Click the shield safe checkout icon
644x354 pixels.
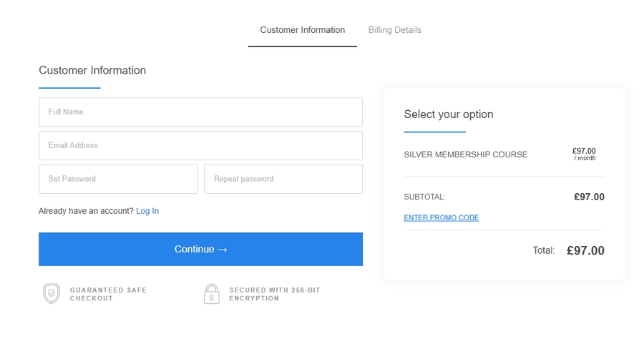(x=52, y=294)
